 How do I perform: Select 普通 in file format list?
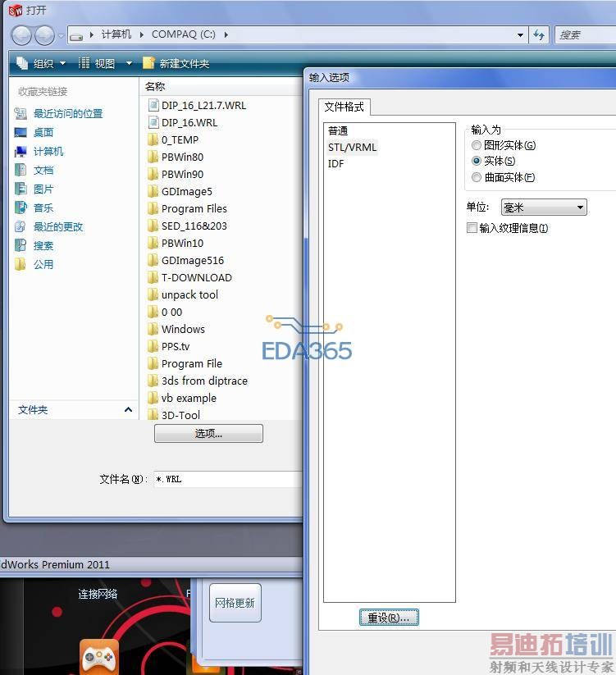(338, 131)
